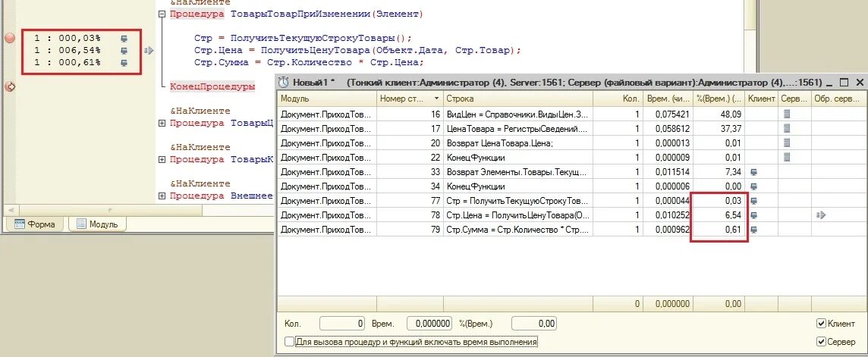Click the Серв... column header
868x357 pixels.
tap(795, 99)
